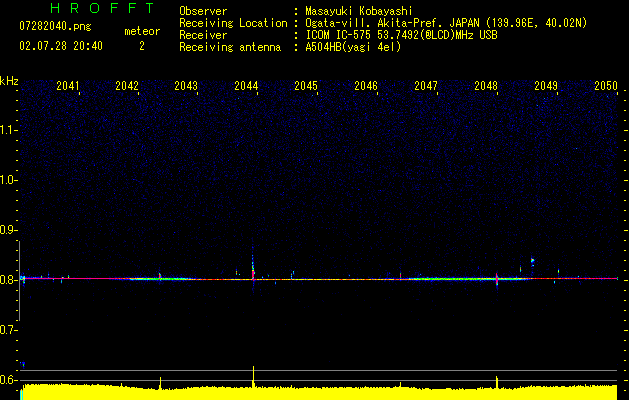
Task: Click the 2044 time axis label
Action: 246,85
